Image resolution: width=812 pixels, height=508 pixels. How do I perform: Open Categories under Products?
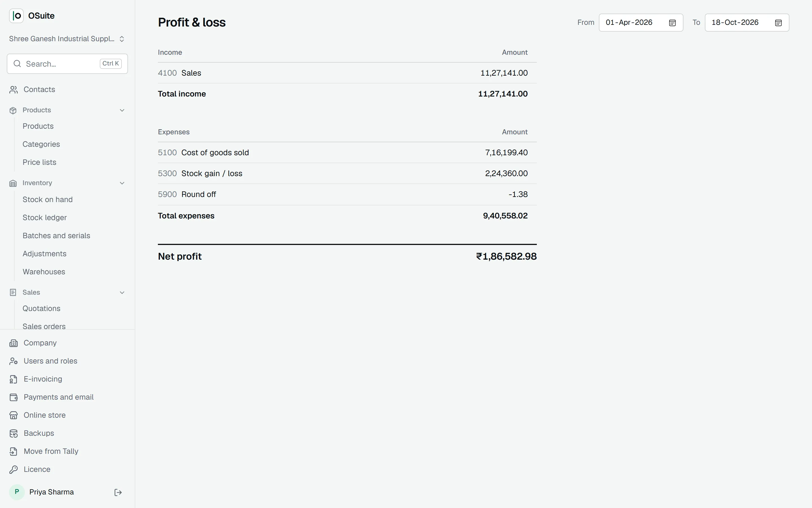pos(41,144)
